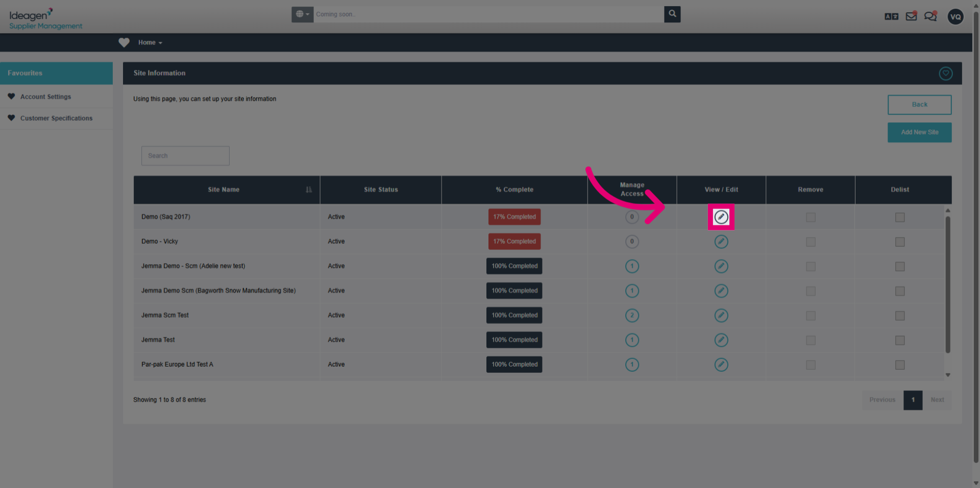Manage access for Jemma Demo Scm (Bagworth Snow)
The width and height of the screenshot is (980, 488).
(x=632, y=291)
